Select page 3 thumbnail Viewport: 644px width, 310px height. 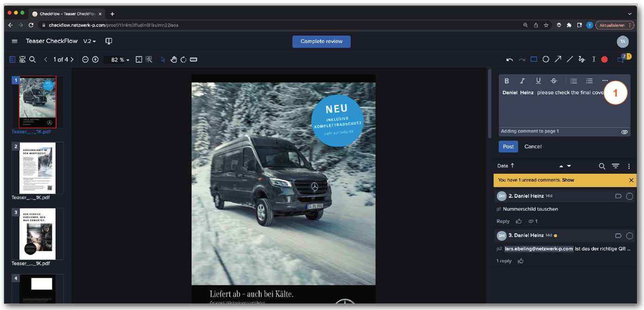tap(37, 234)
